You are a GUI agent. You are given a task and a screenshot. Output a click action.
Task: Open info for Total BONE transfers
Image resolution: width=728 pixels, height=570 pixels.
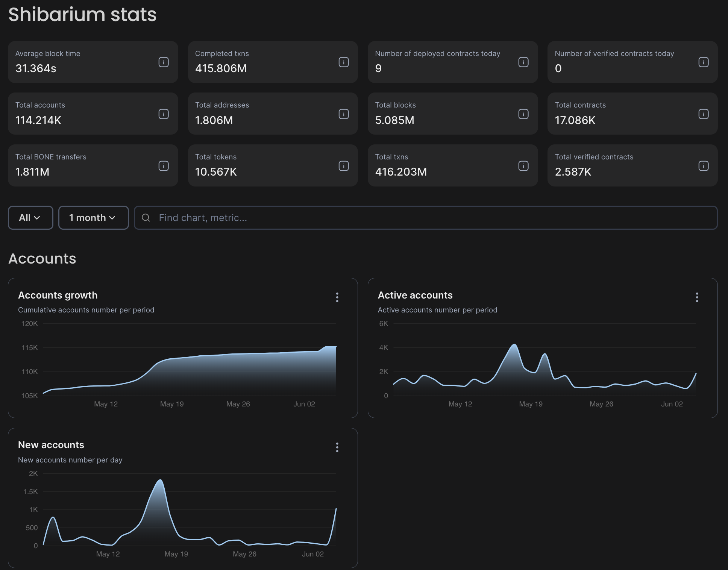[164, 166]
